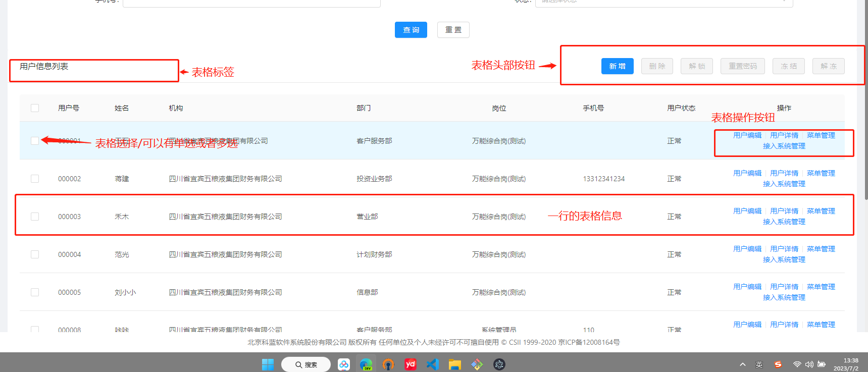
Task: Click the 用户状态 column header
Action: point(681,108)
